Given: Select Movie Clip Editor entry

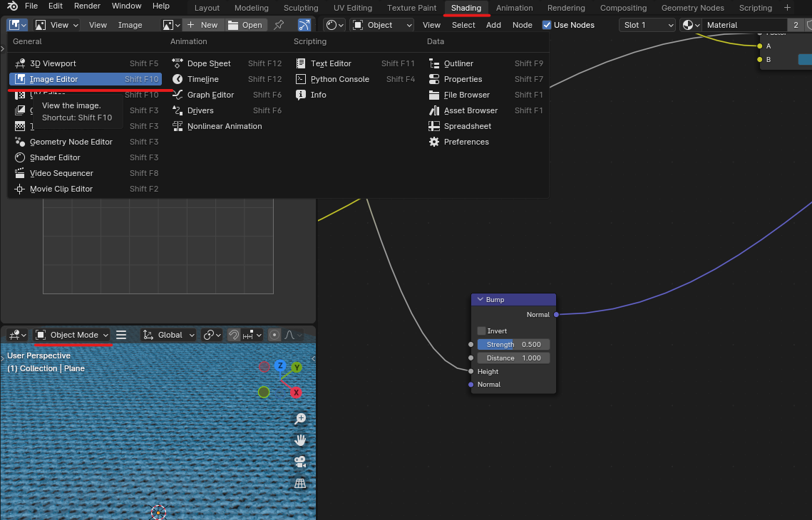Looking at the screenshot, I should pyautogui.click(x=86, y=189).
